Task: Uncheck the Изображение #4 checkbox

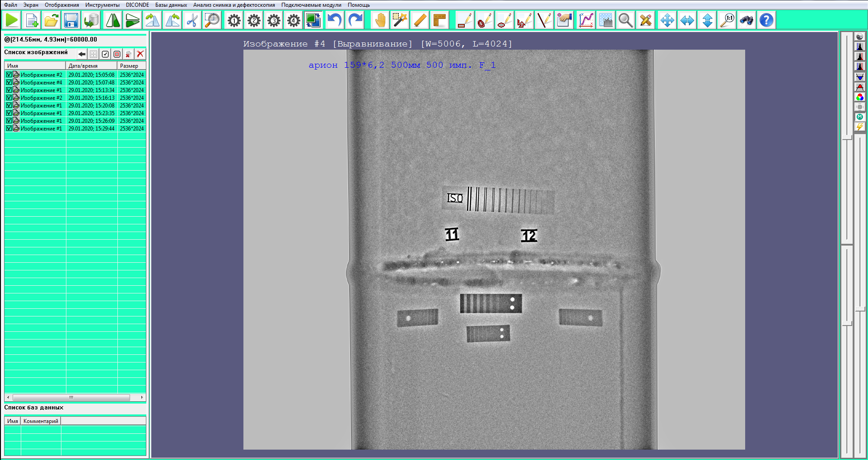Action: click(9, 82)
